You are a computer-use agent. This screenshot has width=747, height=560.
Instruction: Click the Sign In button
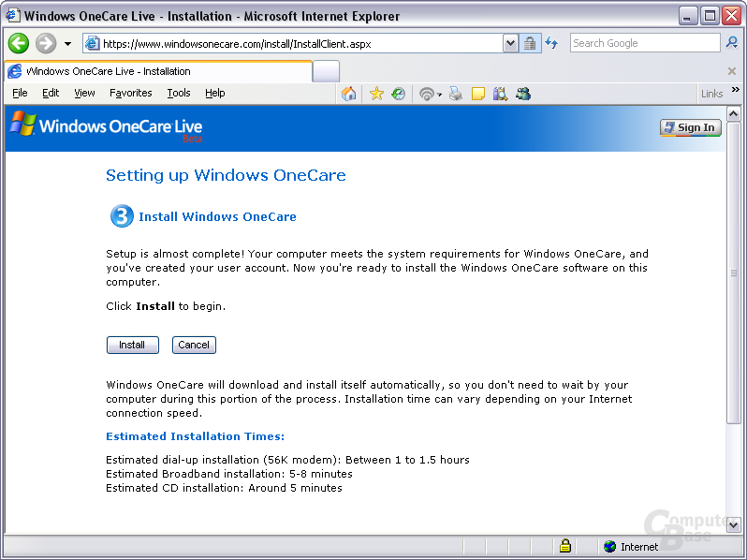click(690, 127)
